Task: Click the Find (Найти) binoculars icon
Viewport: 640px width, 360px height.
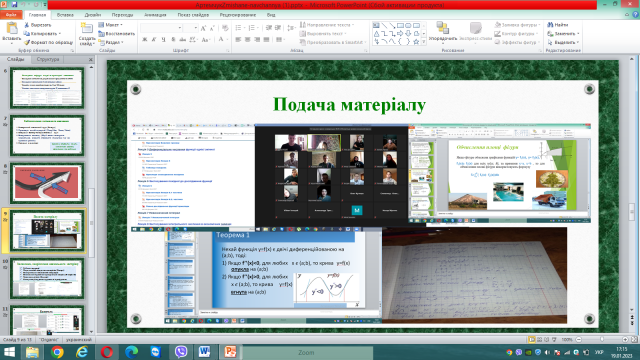Action: click(x=550, y=25)
